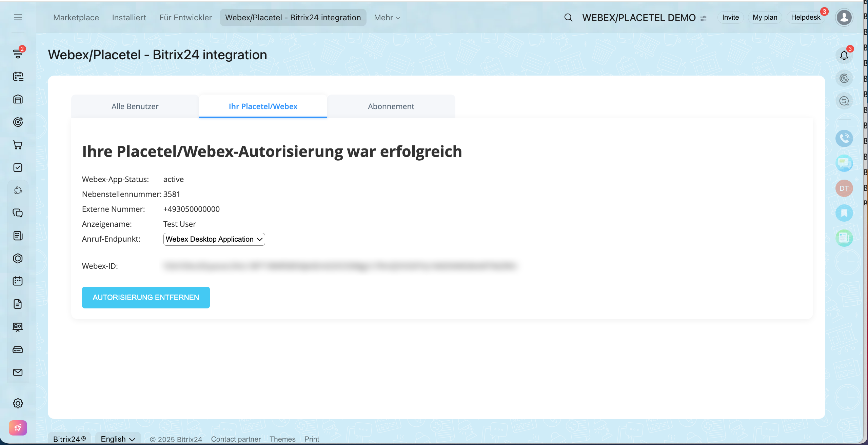This screenshot has height=445, width=868.
Task: Switch to the Alle Benutzer tab
Action: tap(135, 106)
